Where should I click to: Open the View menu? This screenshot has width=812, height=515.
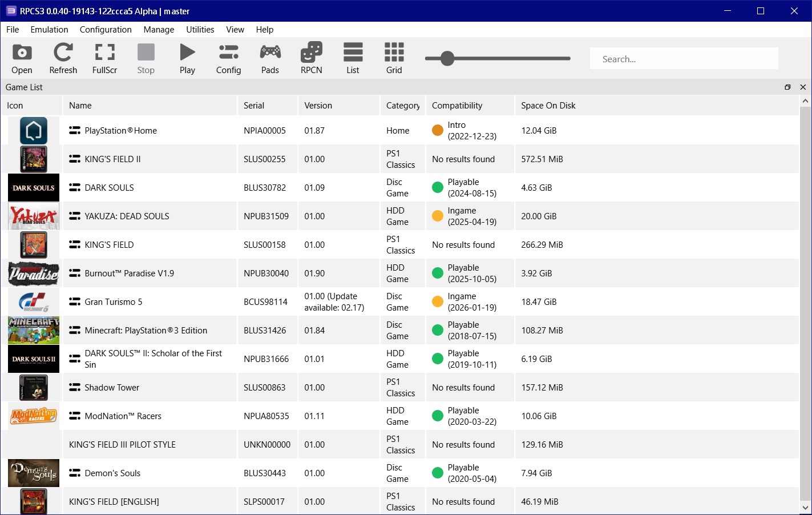click(x=235, y=30)
